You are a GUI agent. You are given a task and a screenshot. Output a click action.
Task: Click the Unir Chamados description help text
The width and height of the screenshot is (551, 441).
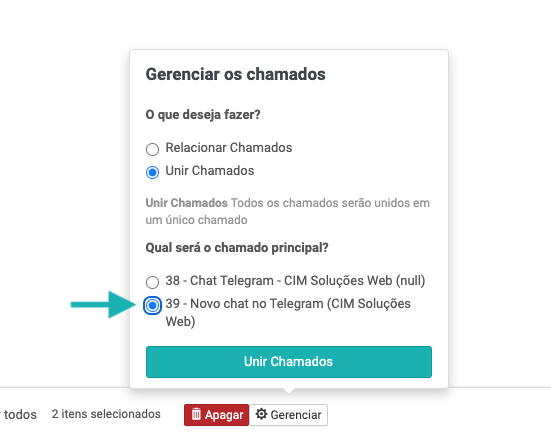(287, 211)
